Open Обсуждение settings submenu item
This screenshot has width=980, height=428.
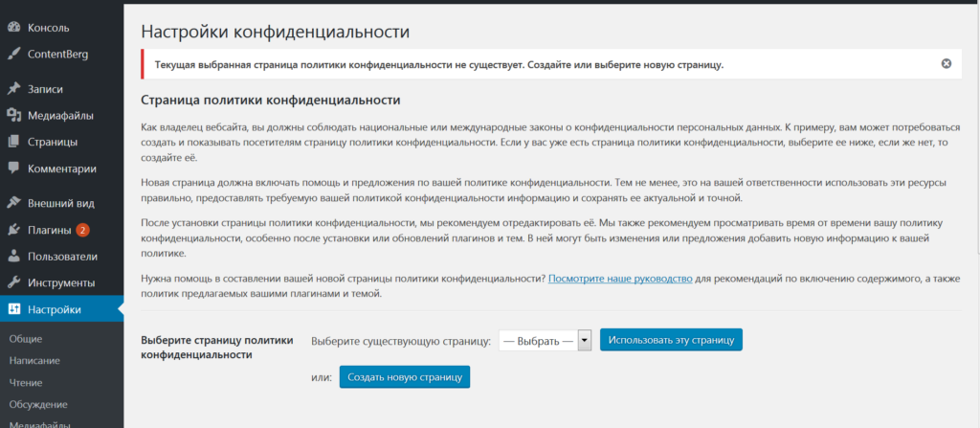pos(38,405)
